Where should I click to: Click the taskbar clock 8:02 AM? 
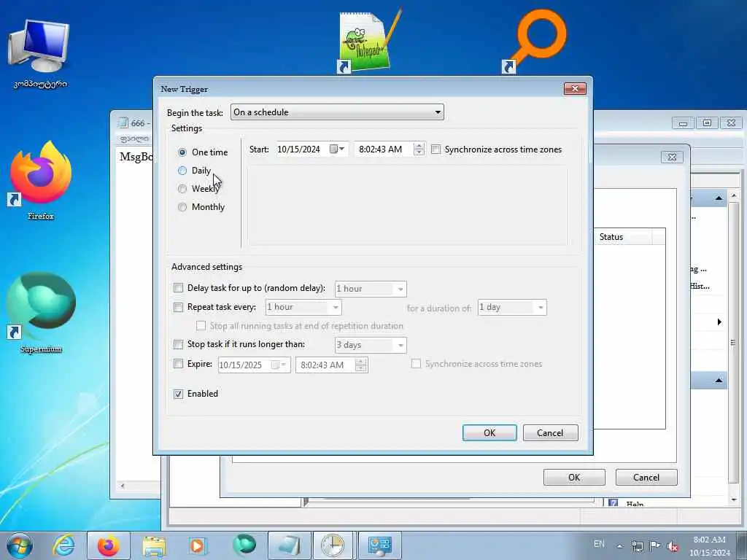pos(709,540)
